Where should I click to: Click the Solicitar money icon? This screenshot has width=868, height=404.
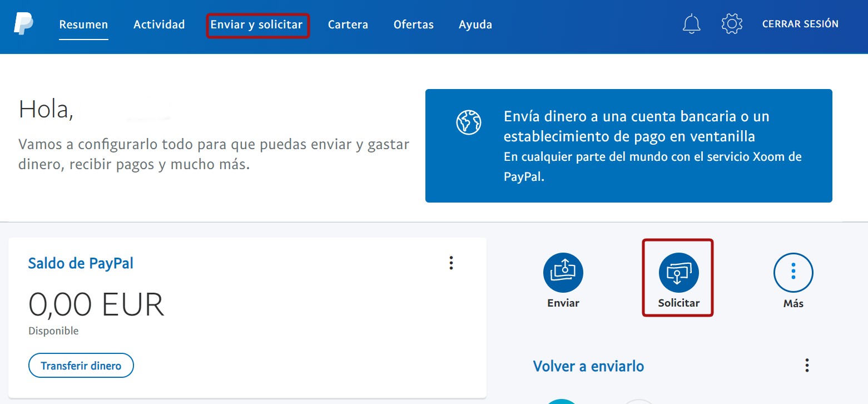click(x=678, y=273)
